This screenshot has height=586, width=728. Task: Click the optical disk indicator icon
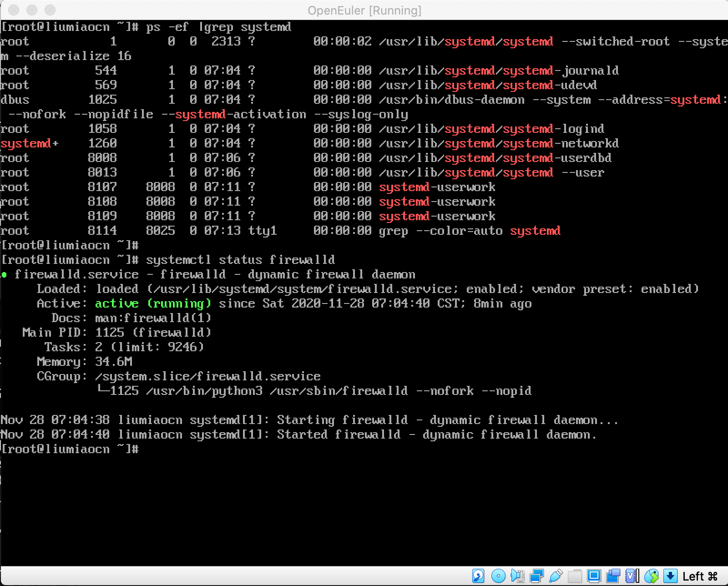pos(498,576)
